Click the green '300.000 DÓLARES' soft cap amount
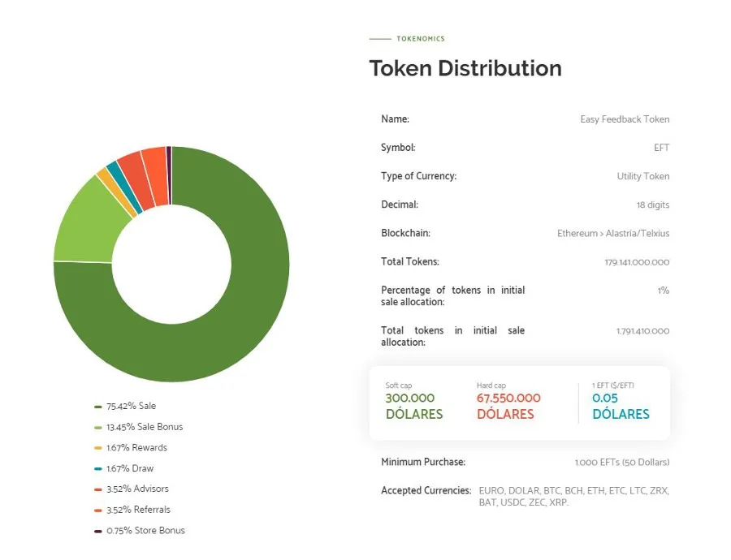The width and height of the screenshot is (731, 560). [x=414, y=407]
